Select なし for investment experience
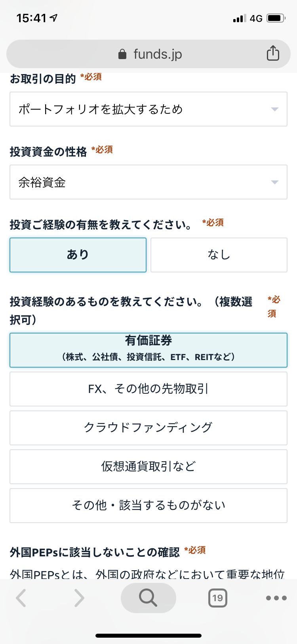This screenshot has width=297, height=644. coord(219,255)
